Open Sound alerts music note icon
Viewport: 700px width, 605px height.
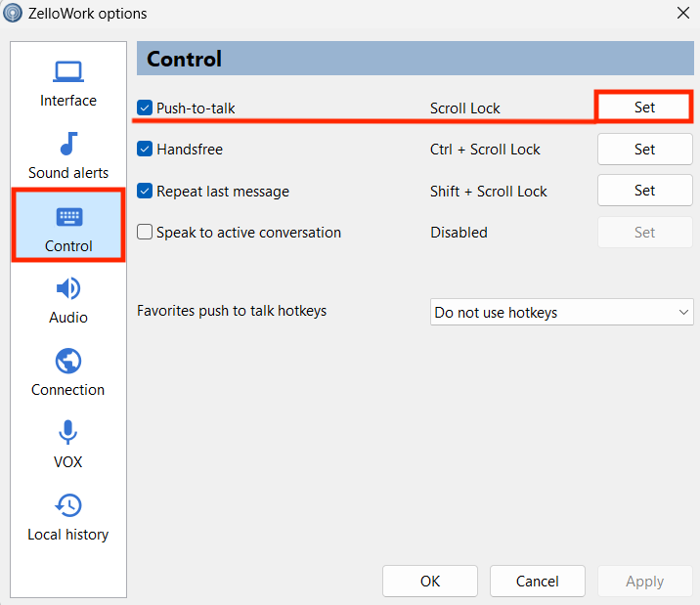coord(68,144)
